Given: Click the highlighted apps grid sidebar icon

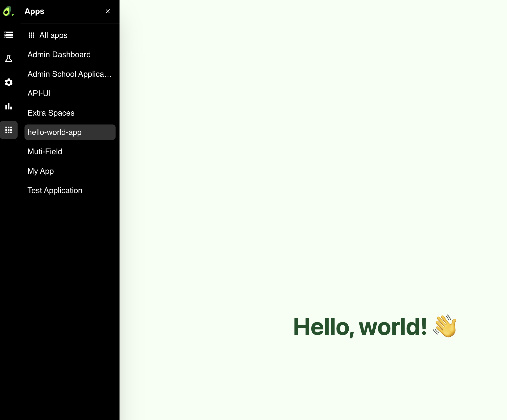Looking at the screenshot, I should click(9, 130).
